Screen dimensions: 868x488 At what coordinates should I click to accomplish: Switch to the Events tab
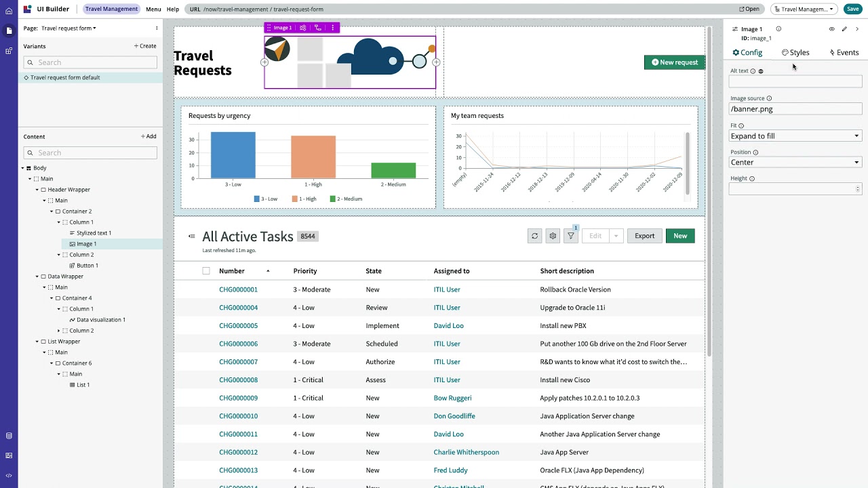(844, 52)
